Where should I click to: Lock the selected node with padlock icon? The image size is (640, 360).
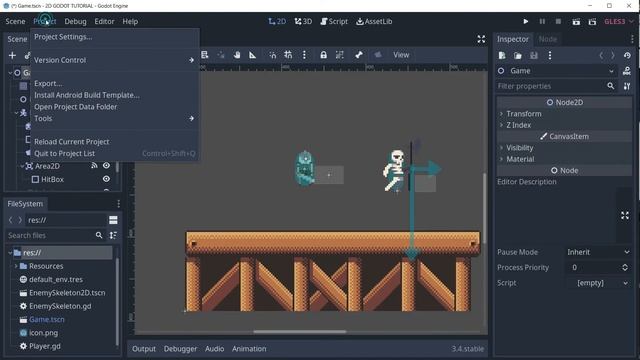[323, 55]
